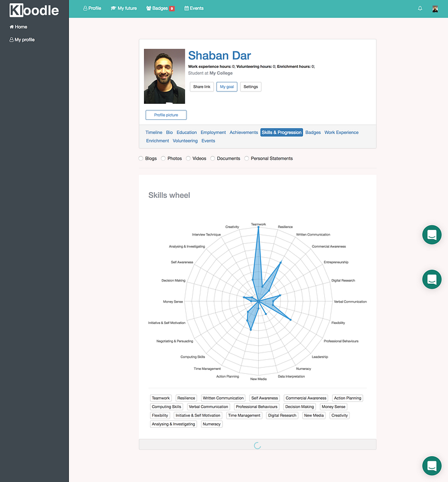448x482 pixels.
Task: Open the bottom chat widget bubble
Action: tap(432, 466)
